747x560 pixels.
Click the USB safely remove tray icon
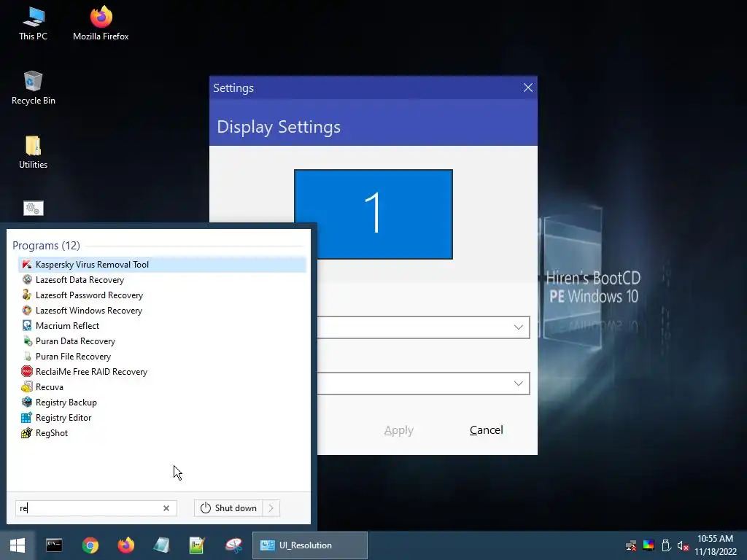pyautogui.click(x=666, y=545)
